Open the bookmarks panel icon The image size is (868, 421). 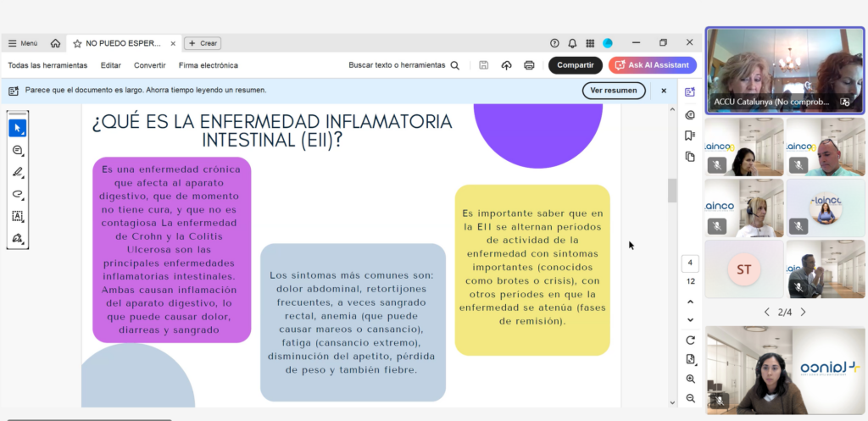point(690,136)
